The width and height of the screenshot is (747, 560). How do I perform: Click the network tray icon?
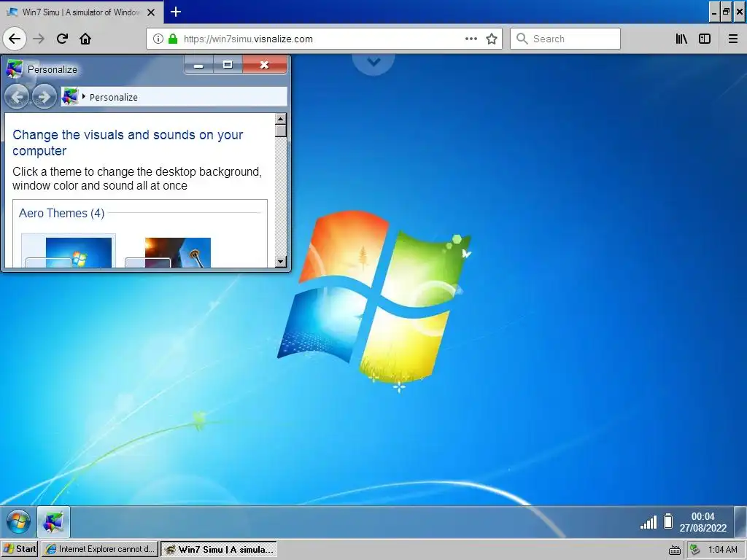(695, 550)
